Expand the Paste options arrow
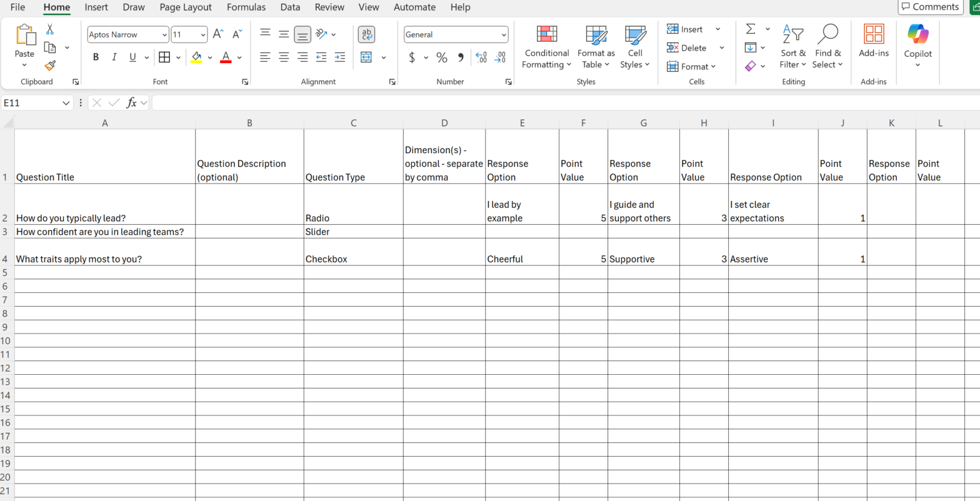 click(x=24, y=66)
